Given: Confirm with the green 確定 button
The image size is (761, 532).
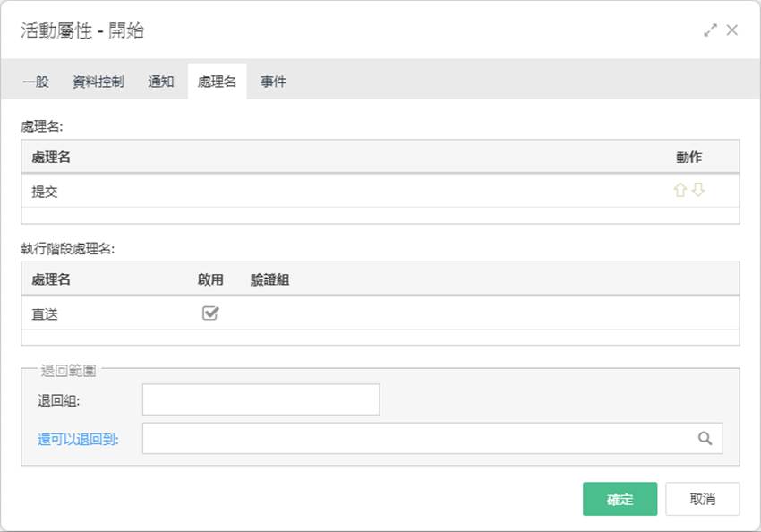Looking at the screenshot, I should [620, 499].
